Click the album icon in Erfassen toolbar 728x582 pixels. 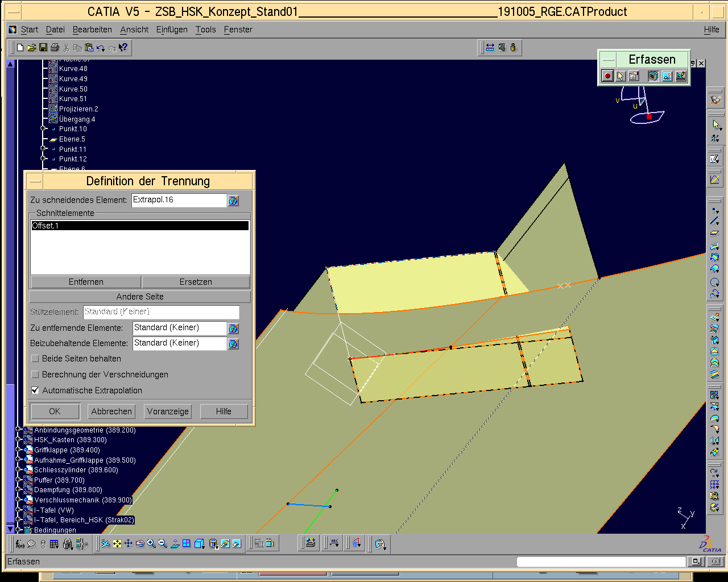653,76
